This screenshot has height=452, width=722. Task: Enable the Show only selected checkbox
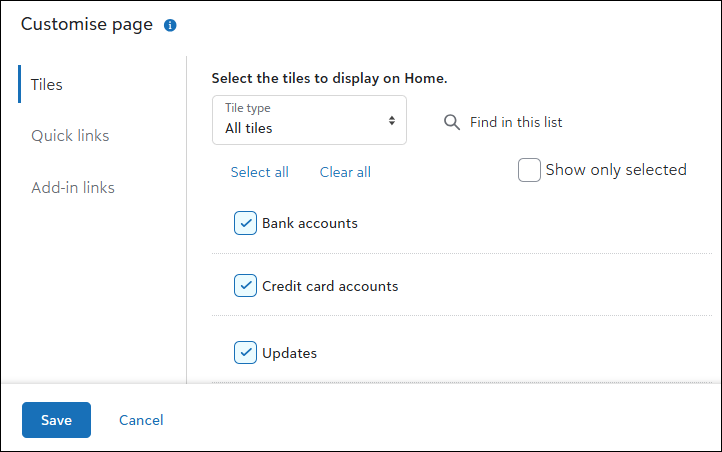pyautogui.click(x=529, y=170)
